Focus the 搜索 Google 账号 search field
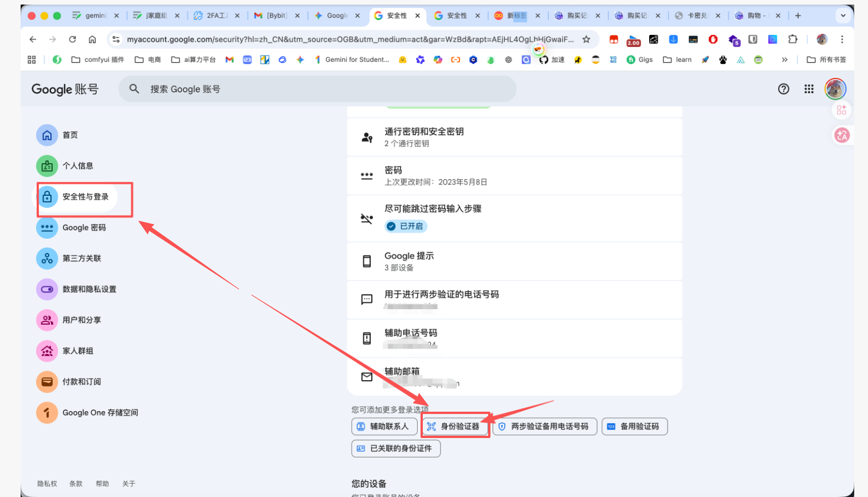868x497 pixels. (317, 89)
